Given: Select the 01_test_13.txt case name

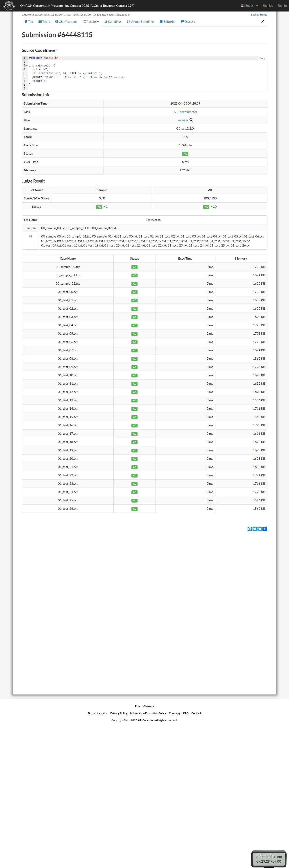Looking at the screenshot, I should 68,401.
